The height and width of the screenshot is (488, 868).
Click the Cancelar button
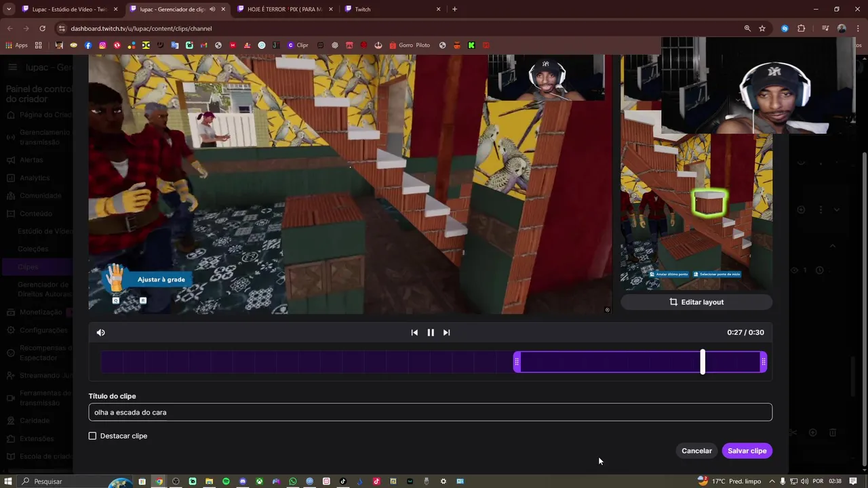point(696,451)
